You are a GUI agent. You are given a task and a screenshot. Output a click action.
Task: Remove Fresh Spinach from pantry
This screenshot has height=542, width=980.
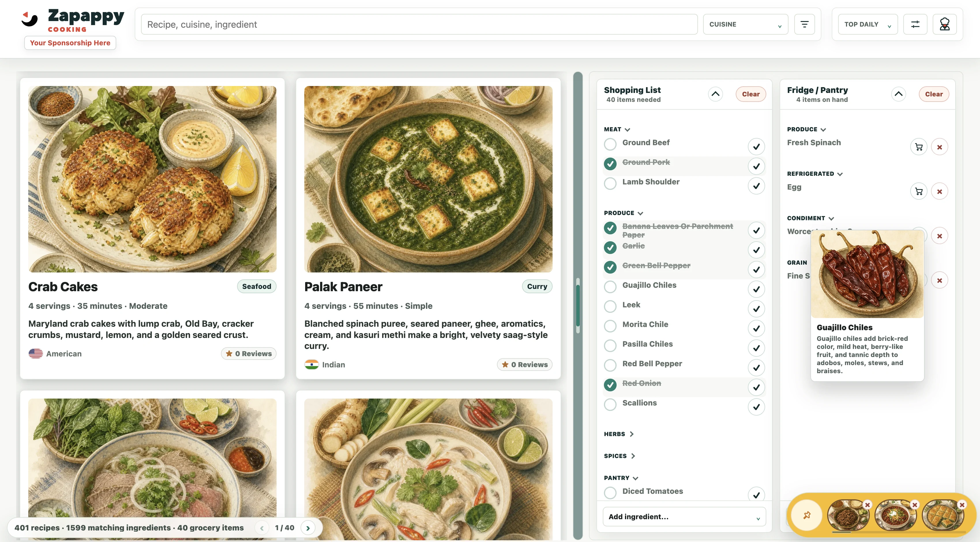click(939, 147)
